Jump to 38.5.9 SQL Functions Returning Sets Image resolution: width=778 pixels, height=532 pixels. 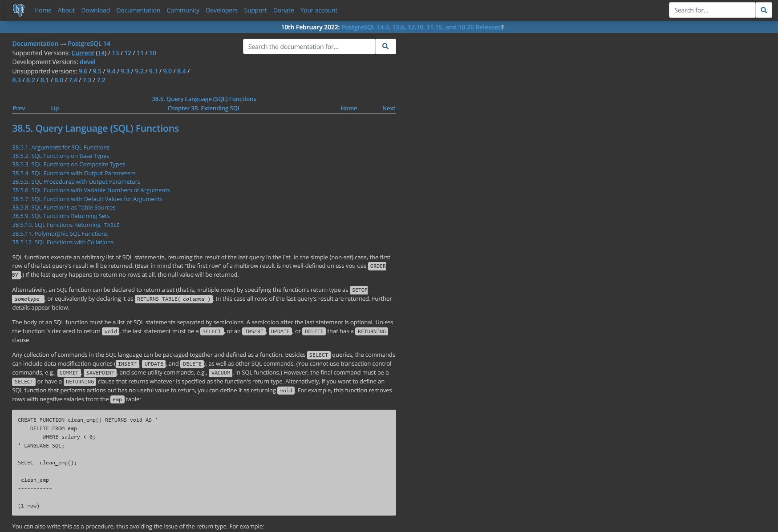click(61, 216)
